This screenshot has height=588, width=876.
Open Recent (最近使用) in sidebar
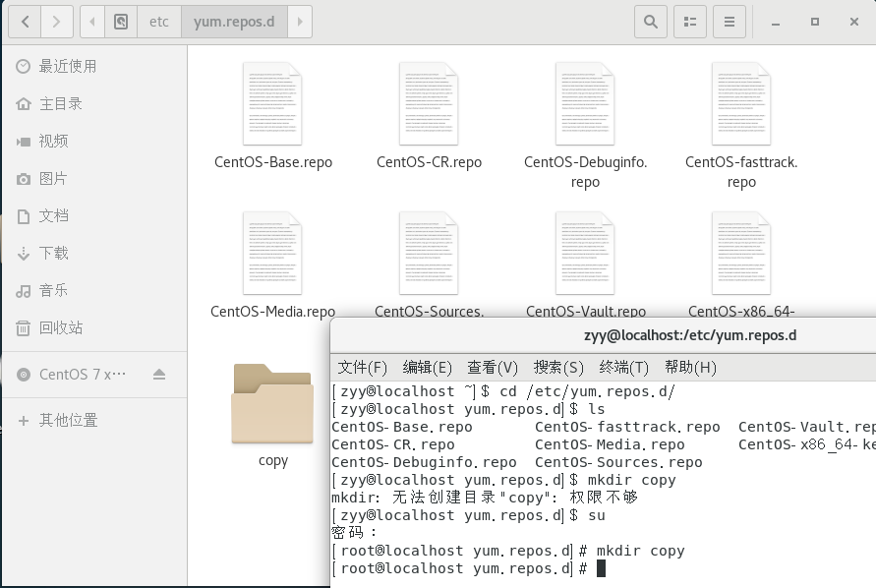point(93,67)
